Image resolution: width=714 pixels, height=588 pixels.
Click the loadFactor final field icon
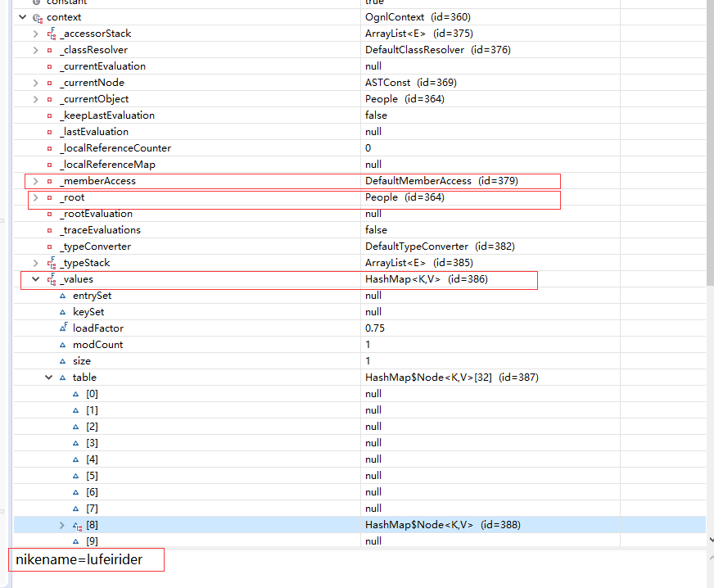coord(64,328)
